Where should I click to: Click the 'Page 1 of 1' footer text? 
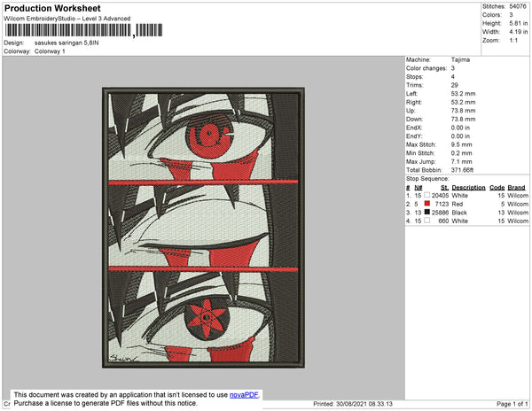pos(512,404)
